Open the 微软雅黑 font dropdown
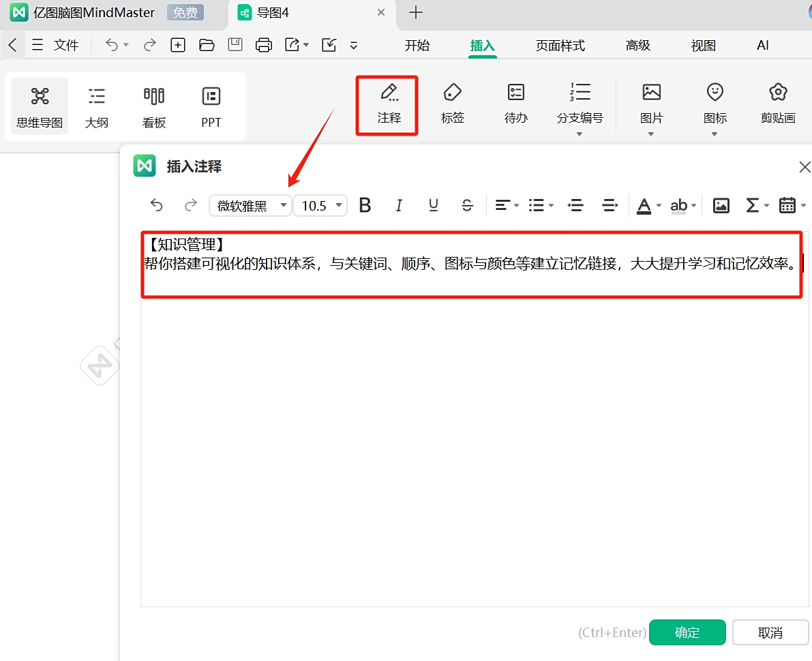812x661 pixels. click(251, 206)
